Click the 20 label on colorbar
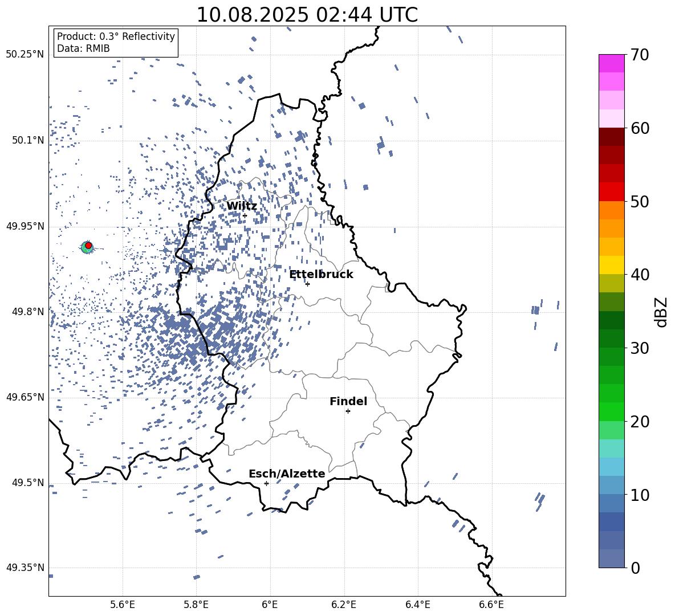 coord(640,422)
